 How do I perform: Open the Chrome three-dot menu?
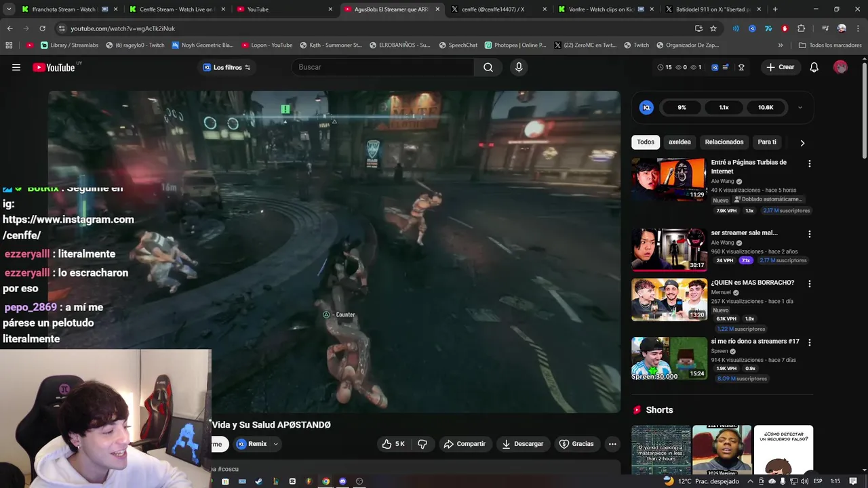click(x=857, y=28)
